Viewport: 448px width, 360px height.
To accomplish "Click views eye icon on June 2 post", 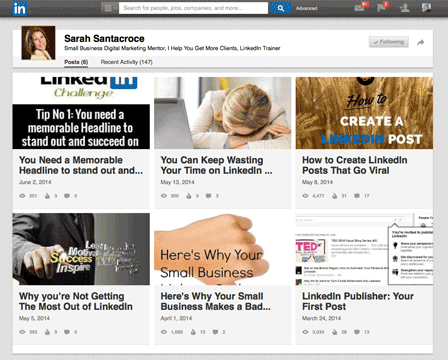I will pyautogui.click(x=22, y=196).
